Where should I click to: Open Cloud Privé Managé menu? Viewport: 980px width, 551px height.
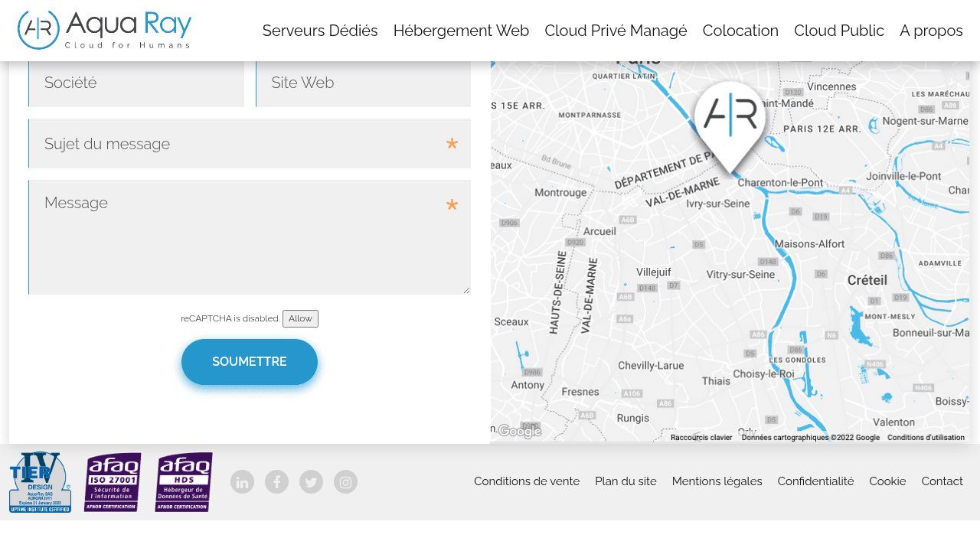pos(616,31)
